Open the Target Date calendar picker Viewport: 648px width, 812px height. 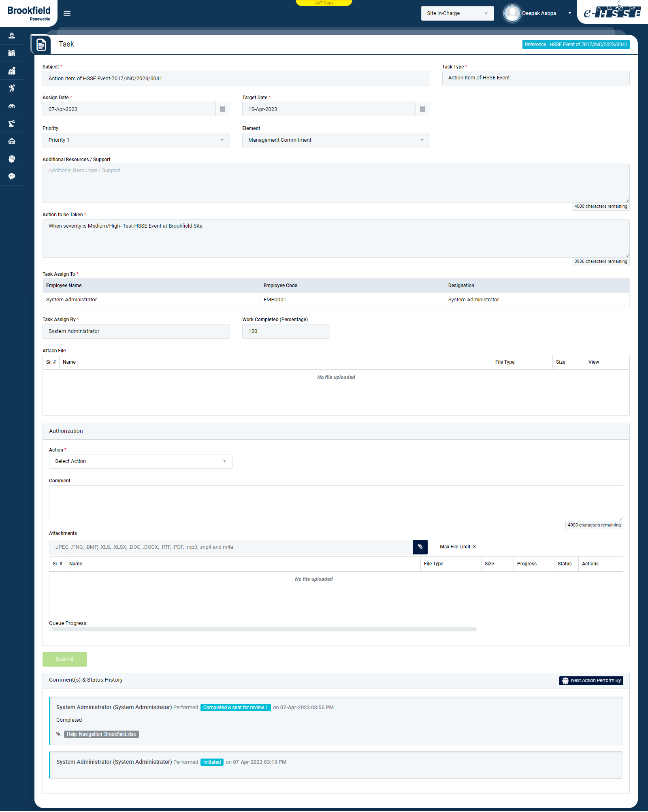(x=422, y=109)
